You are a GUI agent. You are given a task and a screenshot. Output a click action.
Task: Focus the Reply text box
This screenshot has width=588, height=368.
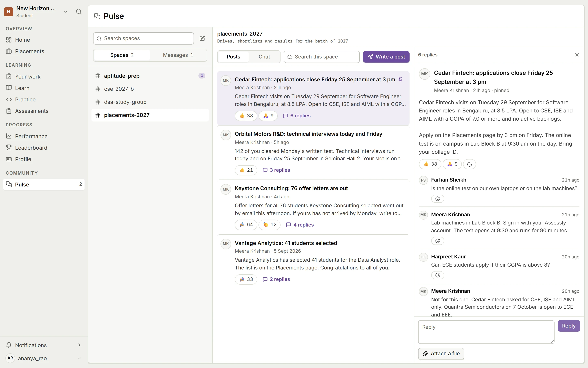[486, 332]
